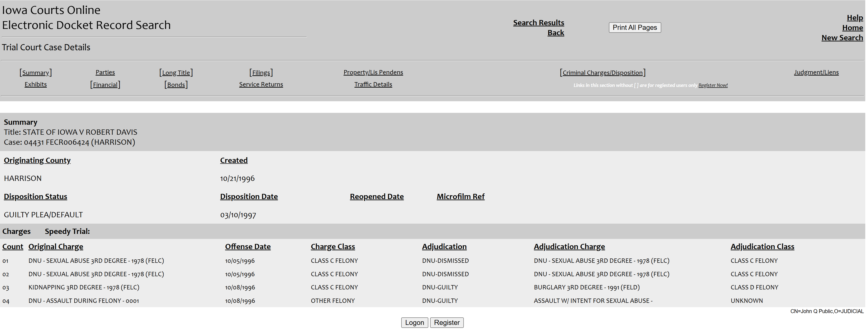Open the Filings section
The height and width of the screenshot is (329, 868).
261,73
